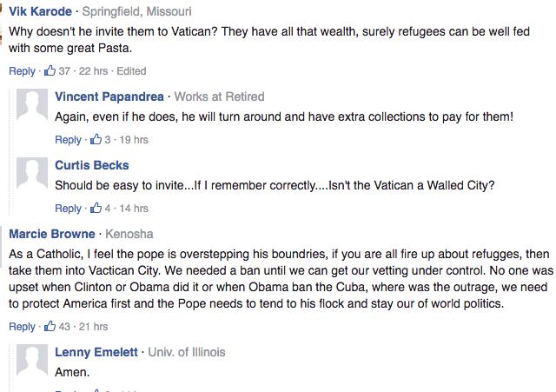Click the 21 hrs timestamp on Marcie's comment

tap(93, 326)
